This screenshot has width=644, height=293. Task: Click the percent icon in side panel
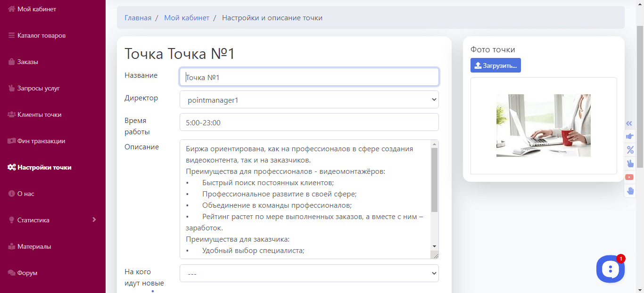[x=629, y=150]
